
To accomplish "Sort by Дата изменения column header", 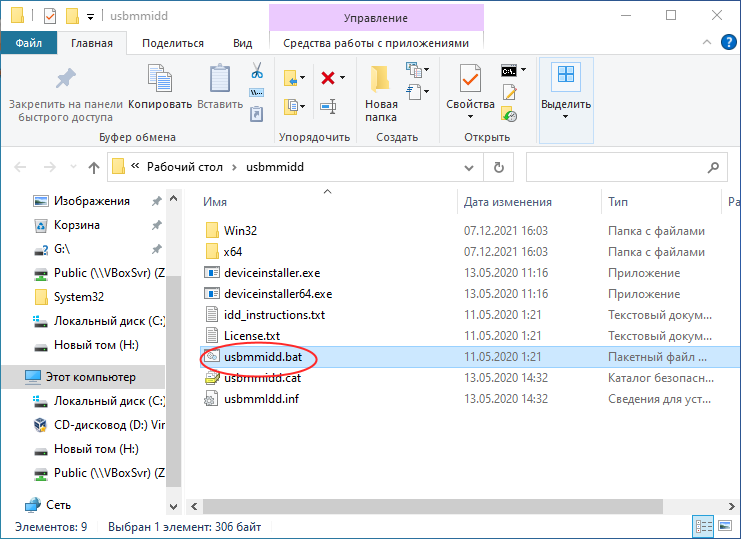I will 508,202.
